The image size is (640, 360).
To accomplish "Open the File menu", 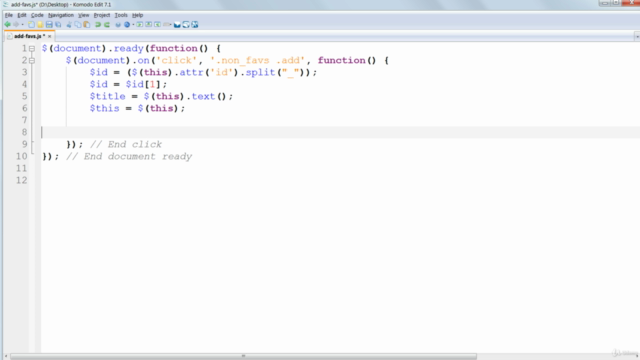I will click(9, 15).
